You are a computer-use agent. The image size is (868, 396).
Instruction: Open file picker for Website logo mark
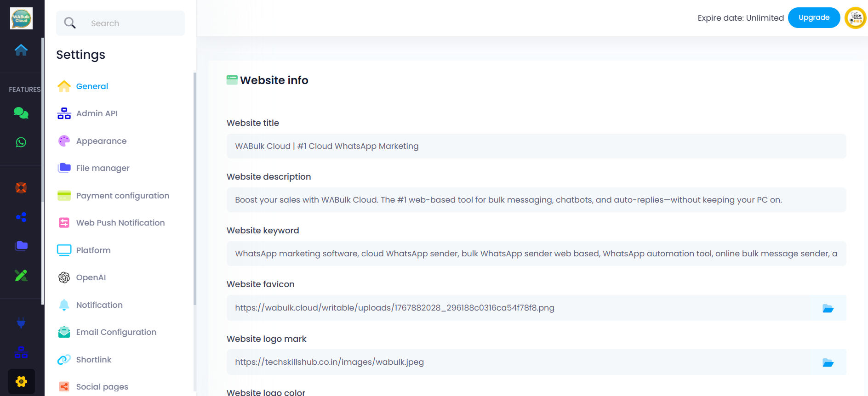click(x=828, y=362)
